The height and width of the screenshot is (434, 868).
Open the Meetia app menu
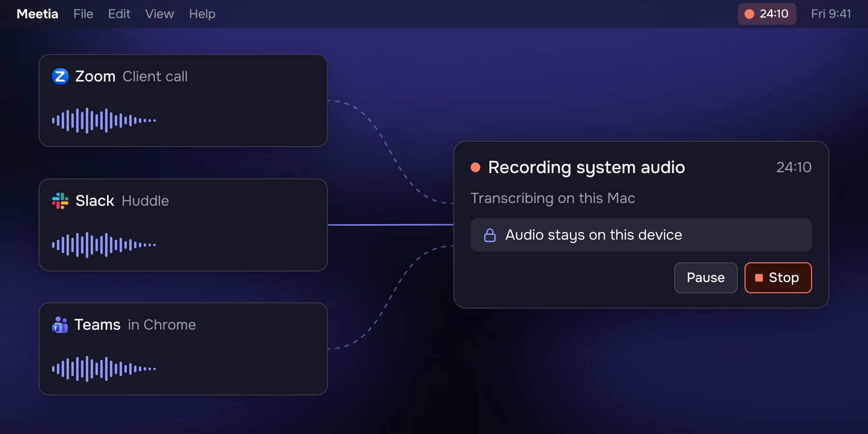[38, 14]
